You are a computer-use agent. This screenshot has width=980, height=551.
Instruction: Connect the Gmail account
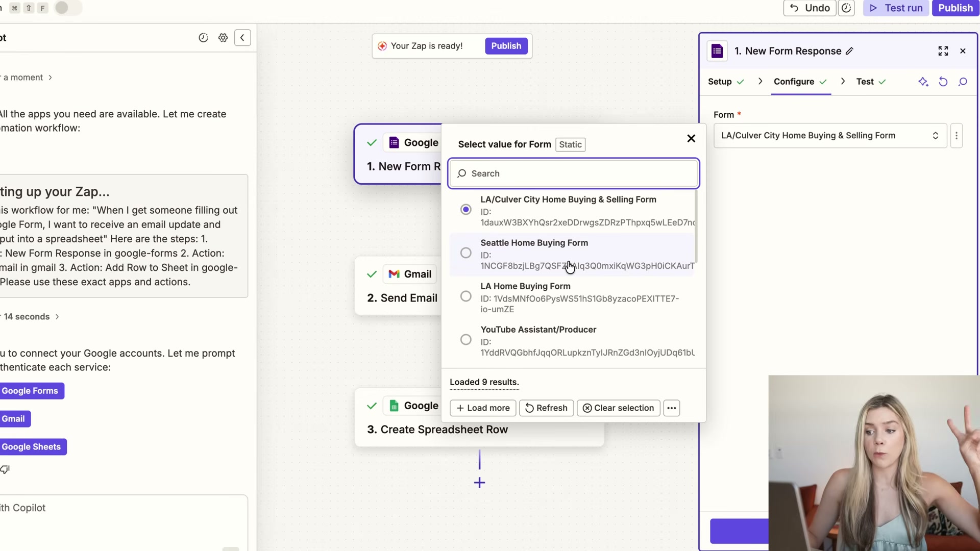tap(14, 419)
